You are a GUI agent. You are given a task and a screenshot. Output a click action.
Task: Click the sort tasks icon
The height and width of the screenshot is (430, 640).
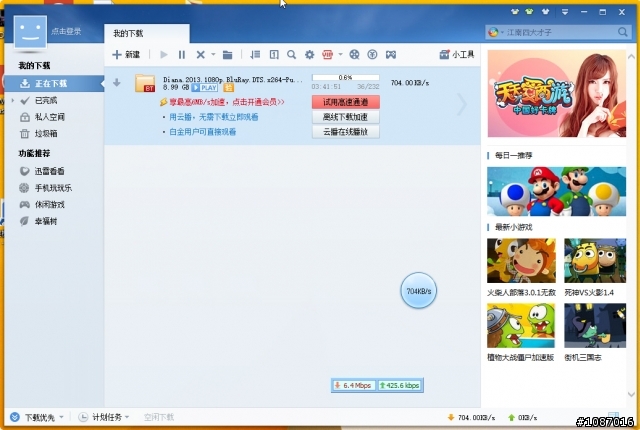pyautogui.click(x=255, y=54)
